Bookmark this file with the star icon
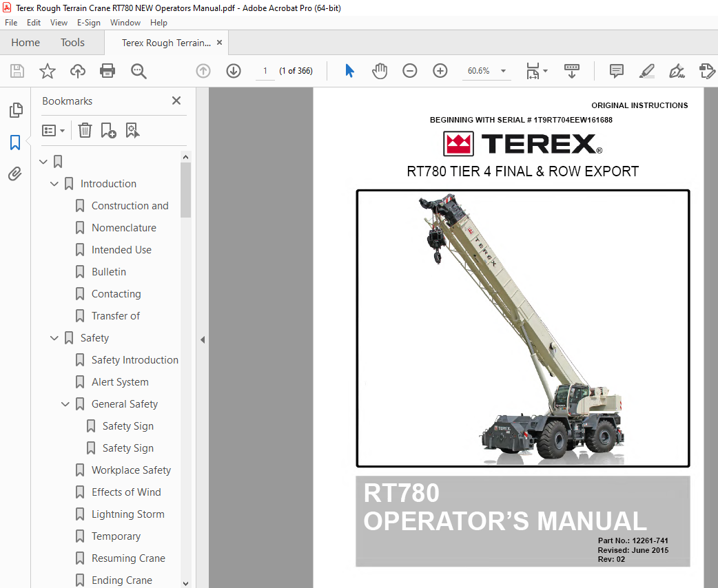The width and height of the screenshot is (718, 588). coord(47,71)
